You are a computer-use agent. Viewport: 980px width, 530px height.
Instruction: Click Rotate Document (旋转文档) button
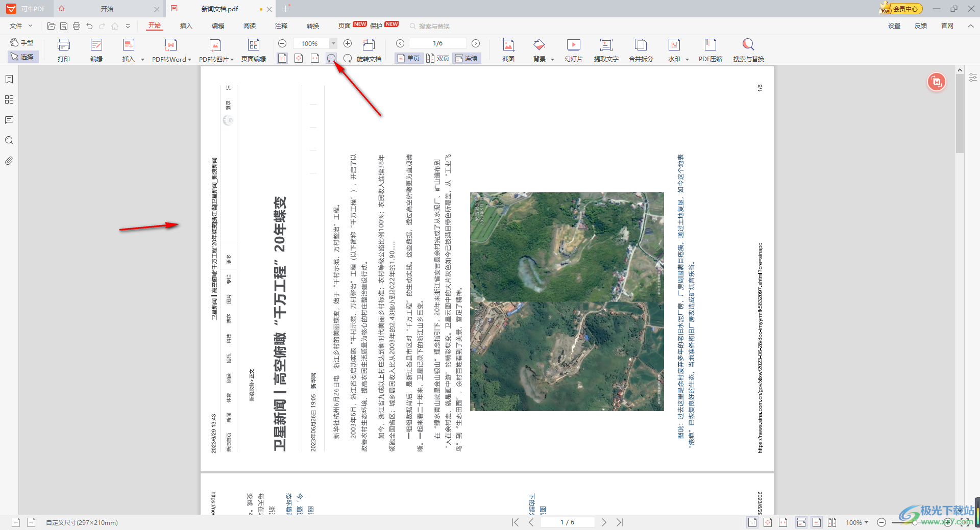tap(369, 50)
